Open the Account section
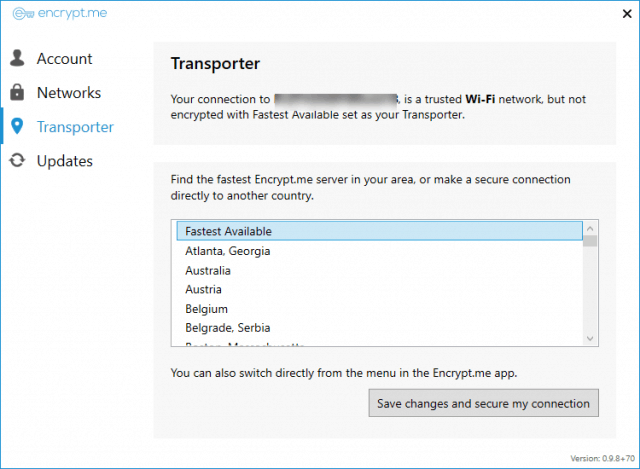The width and height of the screenshot is (640, 469). coord(64,58)
